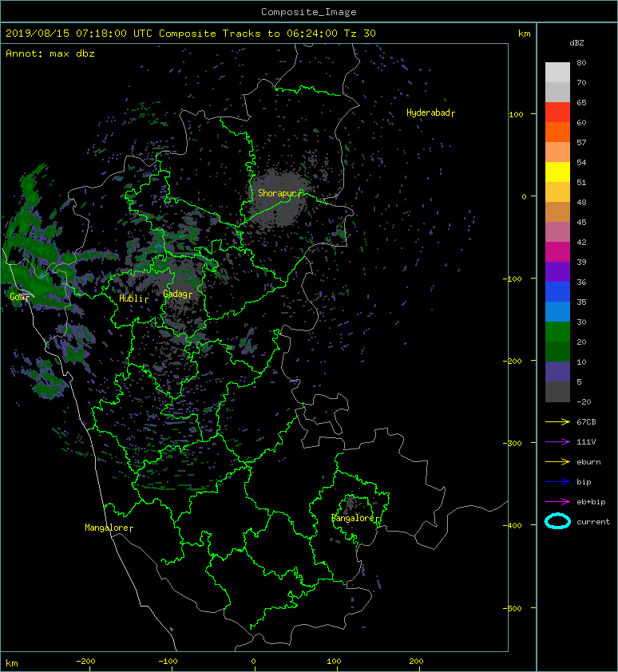Click the 'Tz 30' header text
This screenshot has width=618, height=672.
coord(360,34)
